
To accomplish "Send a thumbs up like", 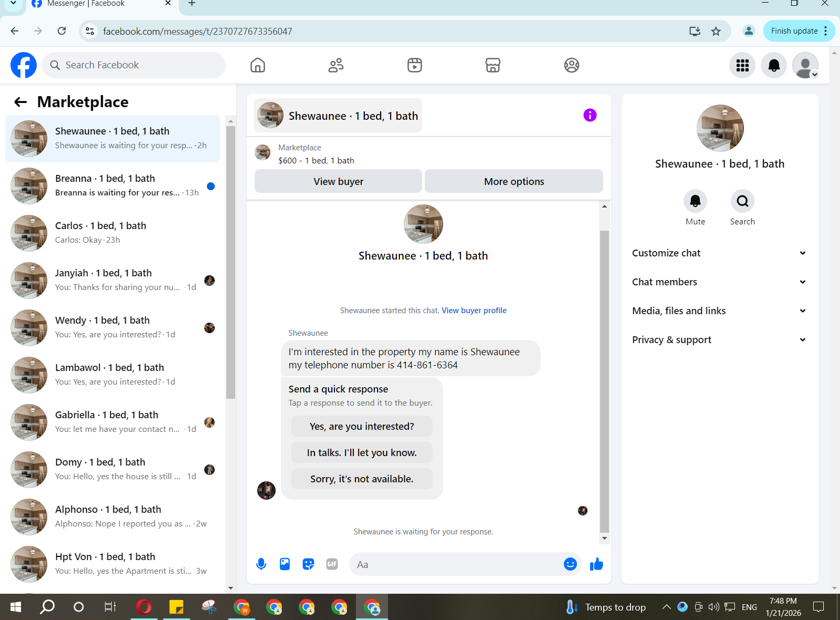I will click(x=596, y=564).
